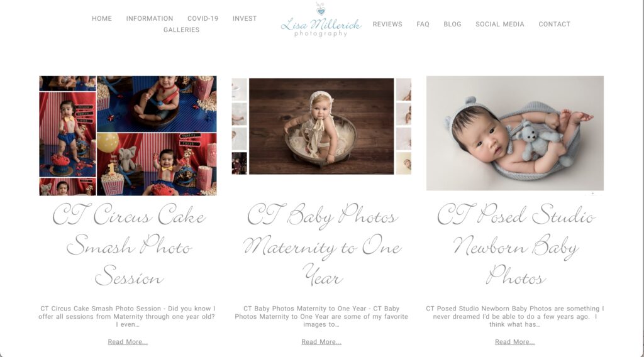Screen dimensions: 644x357
Task: Open the BLOG page
Action: [453, 25]
